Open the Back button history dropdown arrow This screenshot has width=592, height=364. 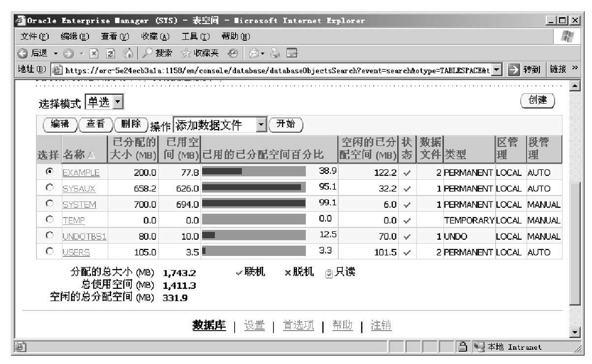coord(56,53)
